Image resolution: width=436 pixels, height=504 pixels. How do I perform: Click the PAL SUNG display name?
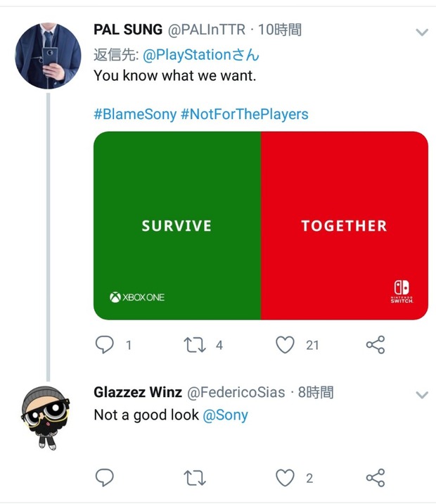click(x=127, y=30)
